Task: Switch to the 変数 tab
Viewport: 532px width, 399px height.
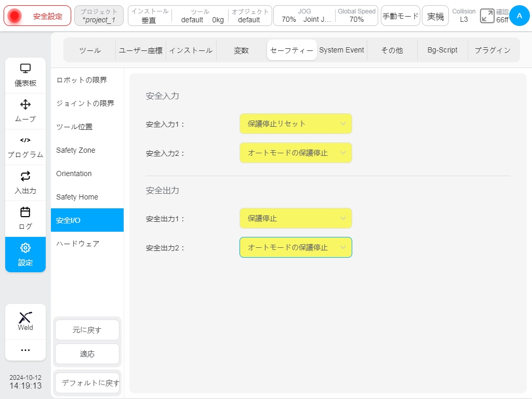Action: coord(241,50)
